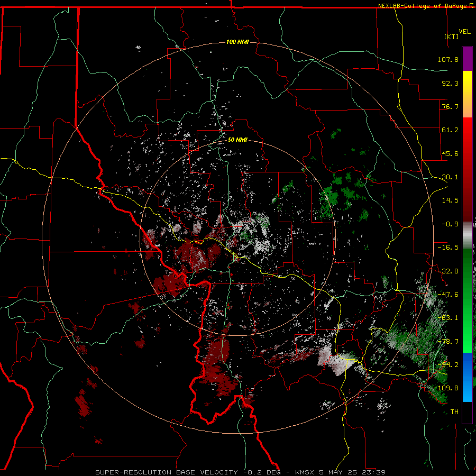Select the -16.5 scale value
476x476 pixels.
(448, 248)
